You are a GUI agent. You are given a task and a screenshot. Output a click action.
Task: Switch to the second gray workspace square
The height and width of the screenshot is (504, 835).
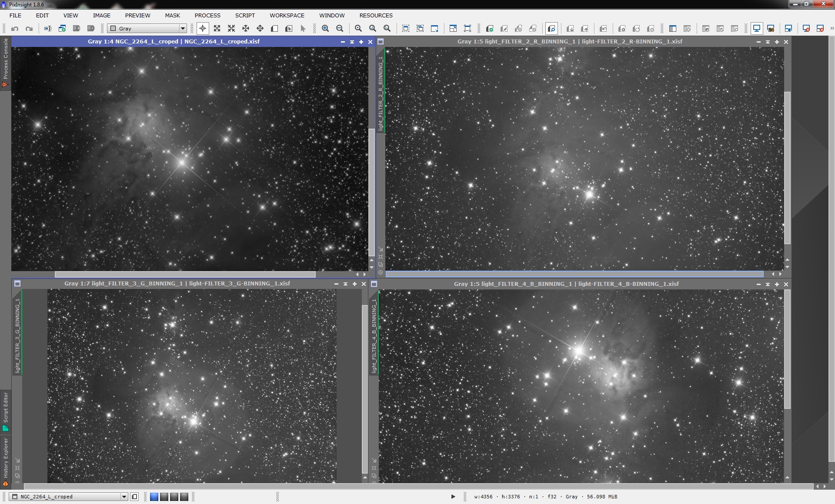[164, 497]
